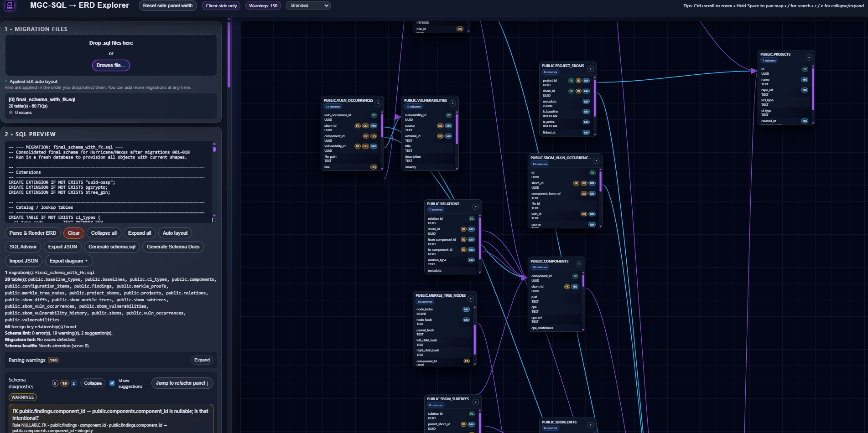Click the PK badge on projects id column
The width and height of the screenshot is (868, 433).
[805, 69]
